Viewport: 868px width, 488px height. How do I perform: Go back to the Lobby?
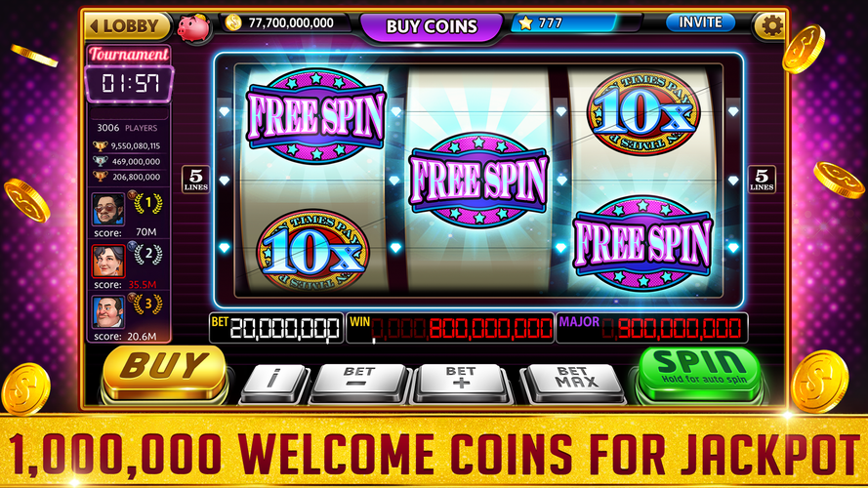(127, 26)
